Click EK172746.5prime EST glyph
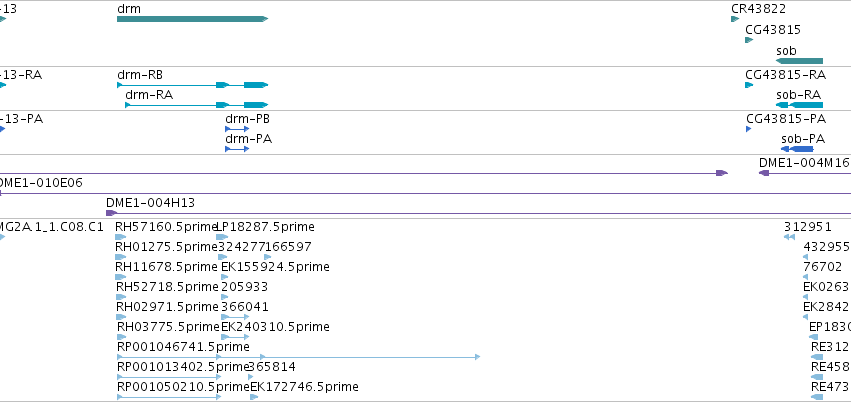The image size is (851, 402). (x=254, y=397)
